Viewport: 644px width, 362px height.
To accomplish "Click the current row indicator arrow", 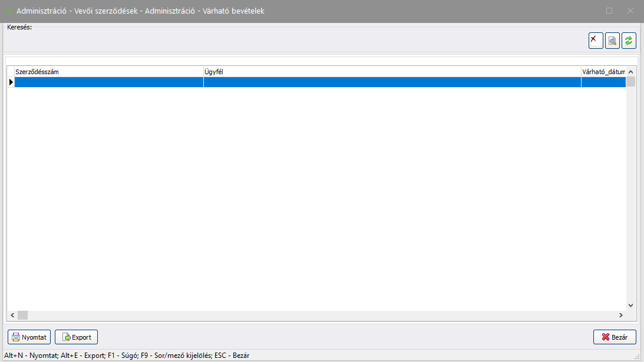I will [x=11, y=82].
